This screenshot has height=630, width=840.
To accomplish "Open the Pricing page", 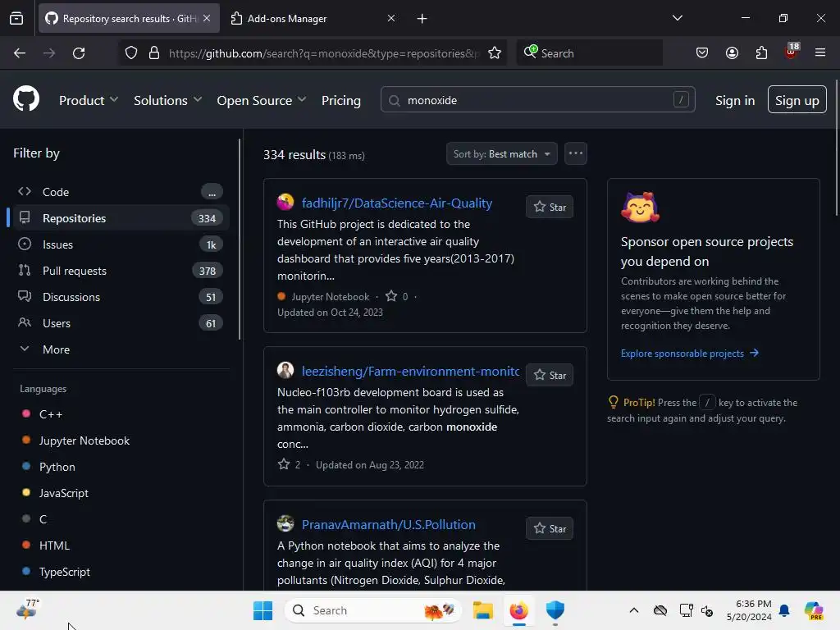I will (341, 100).
